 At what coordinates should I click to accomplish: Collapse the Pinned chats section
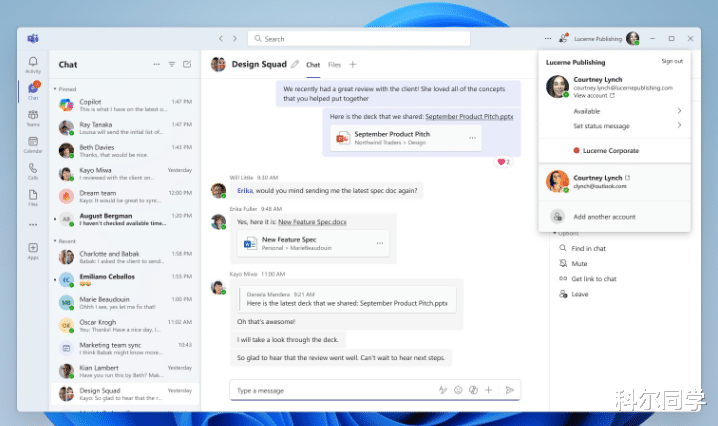click(65, 89)
